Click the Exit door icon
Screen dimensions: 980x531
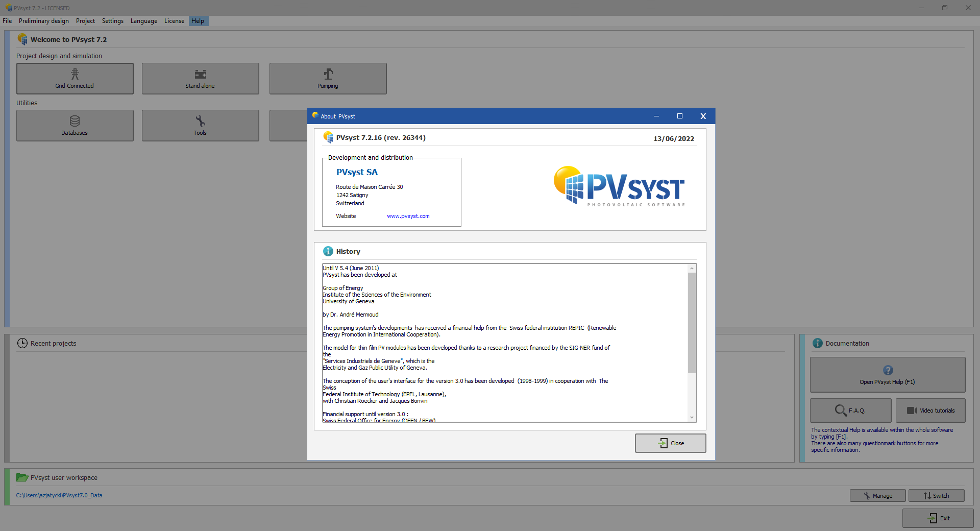(x=933, y=518)
